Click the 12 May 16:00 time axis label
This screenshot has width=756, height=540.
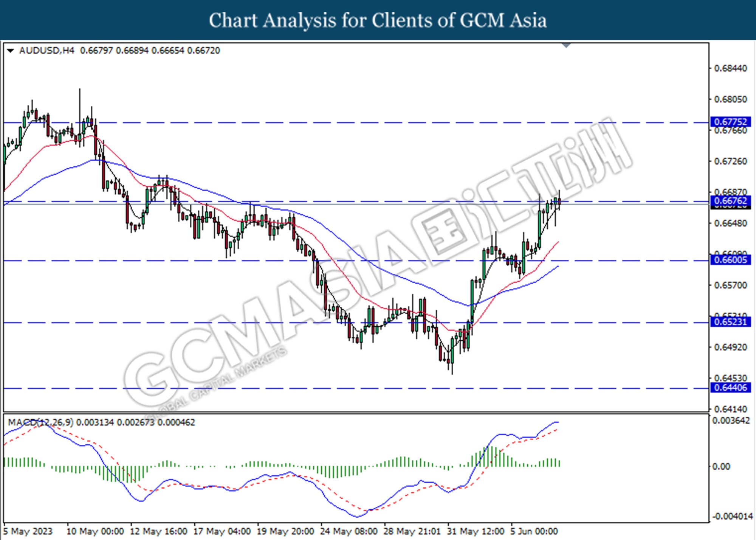(x=159, y=532)
